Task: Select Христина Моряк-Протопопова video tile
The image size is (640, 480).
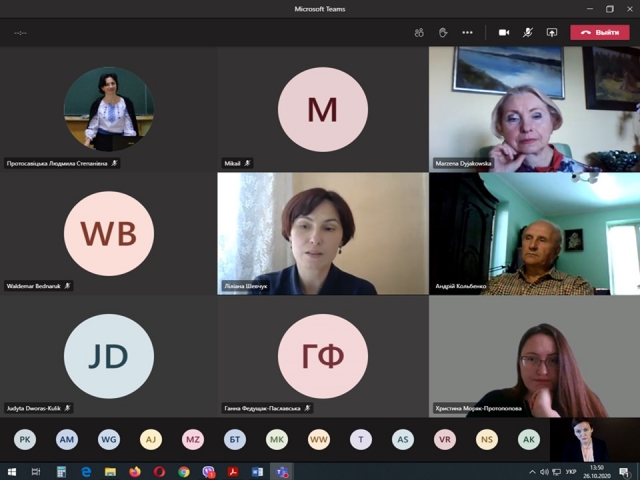Action: click(x=534, y=356)
